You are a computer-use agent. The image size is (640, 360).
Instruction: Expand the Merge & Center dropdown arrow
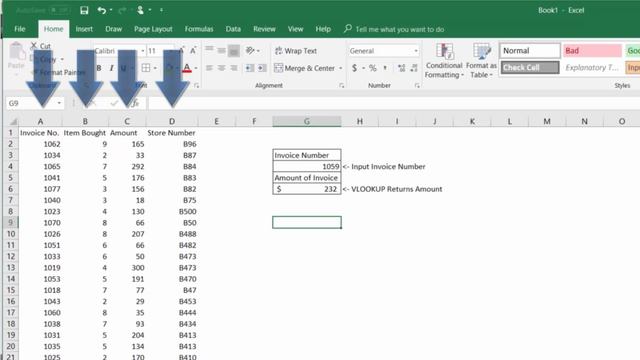pos(340,68)
